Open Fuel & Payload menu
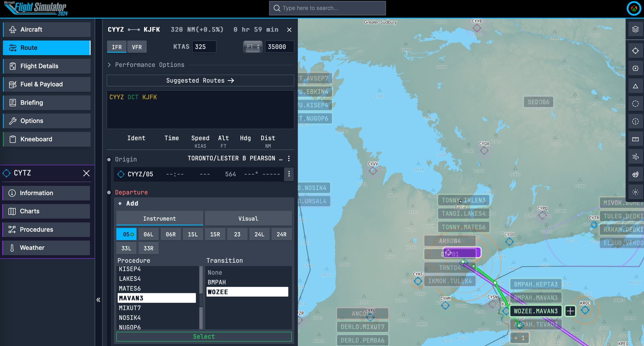Screen dimensions: 644x346 (x=47, y=84)
